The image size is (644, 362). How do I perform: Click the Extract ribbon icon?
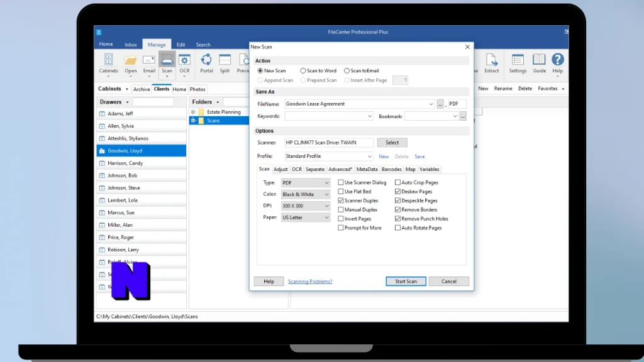(491, 60)
